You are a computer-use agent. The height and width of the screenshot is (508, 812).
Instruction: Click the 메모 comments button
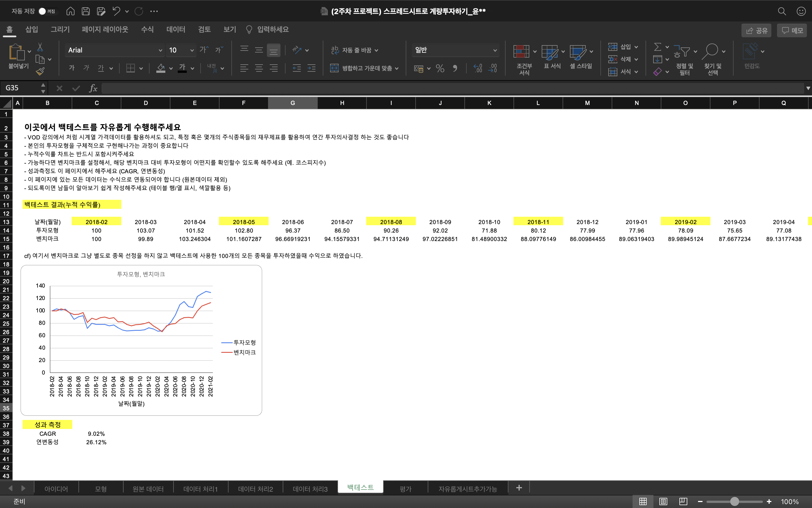[792, 30]
